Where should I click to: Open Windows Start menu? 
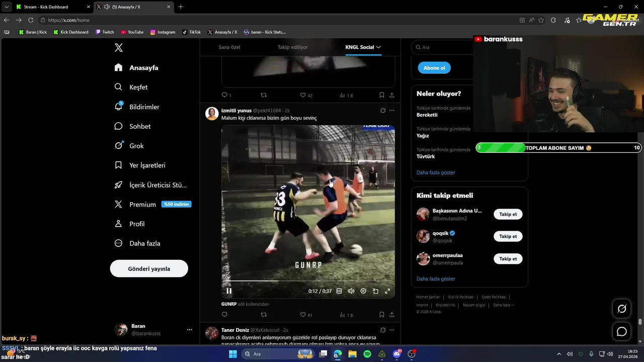[233, 354]
